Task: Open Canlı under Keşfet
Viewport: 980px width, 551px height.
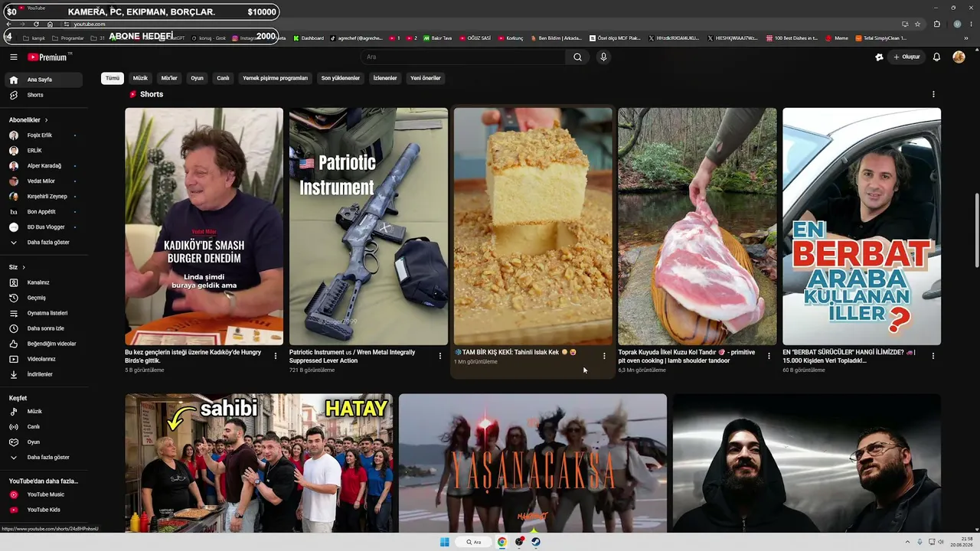Action: pos(43,427)
